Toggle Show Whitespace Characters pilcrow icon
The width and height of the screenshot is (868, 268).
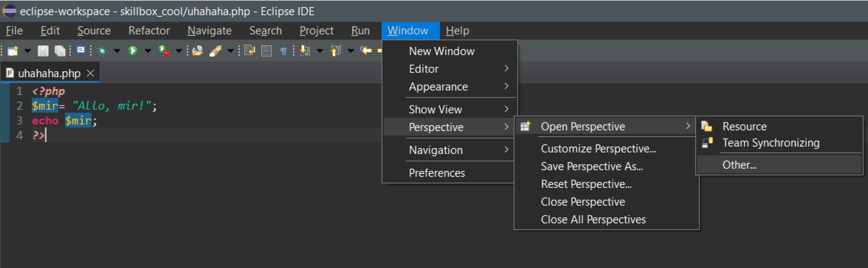point(284,51)
